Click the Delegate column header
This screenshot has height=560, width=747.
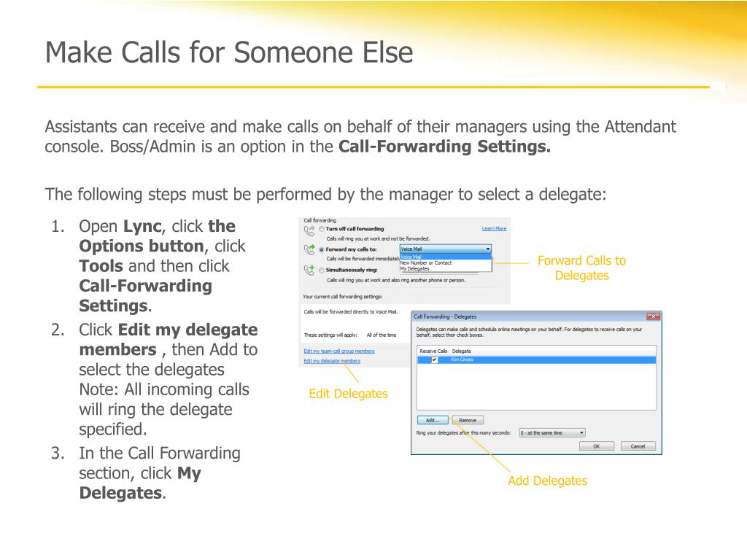[461, 351]
